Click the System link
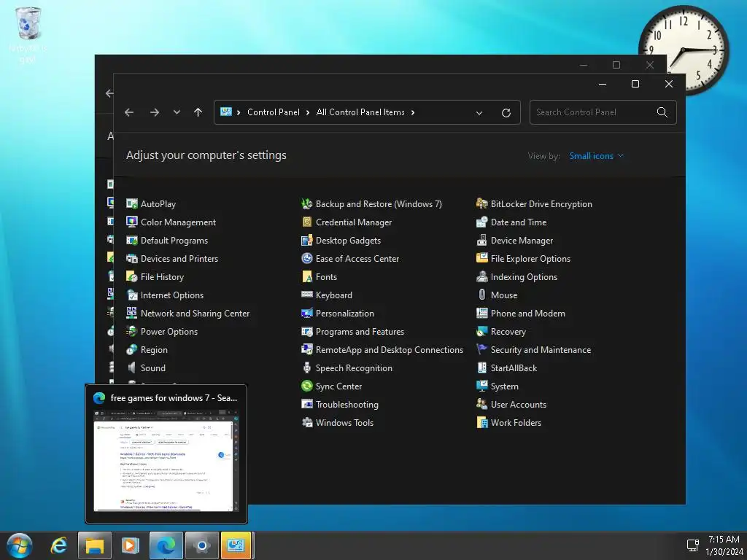This screenshot has height=560, width=747. click(505, 386)
